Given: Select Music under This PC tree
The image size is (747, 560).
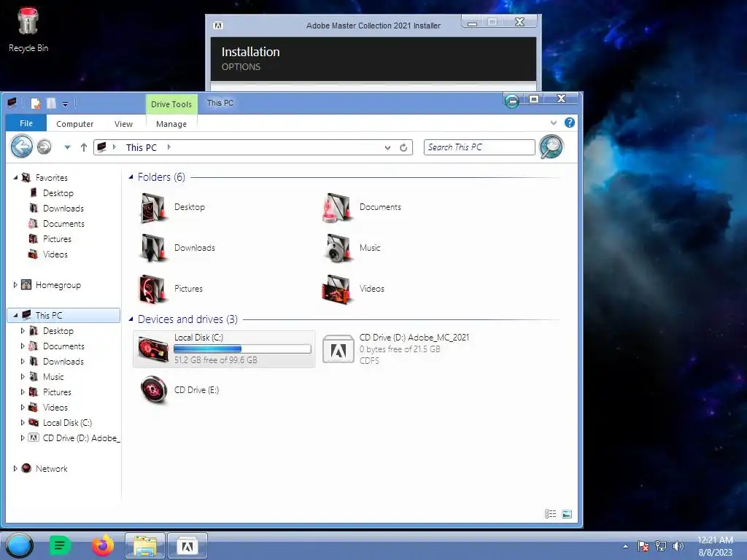Looking at the screenshot, I should (x=53, y=377).
